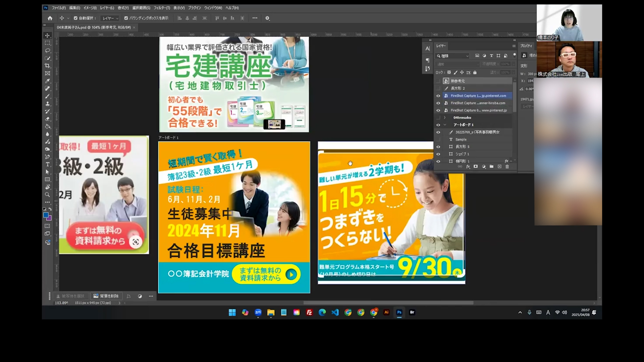Toggle バウンディングボックスを表示 checkbox
644x362 pixels.
point(126,18)
